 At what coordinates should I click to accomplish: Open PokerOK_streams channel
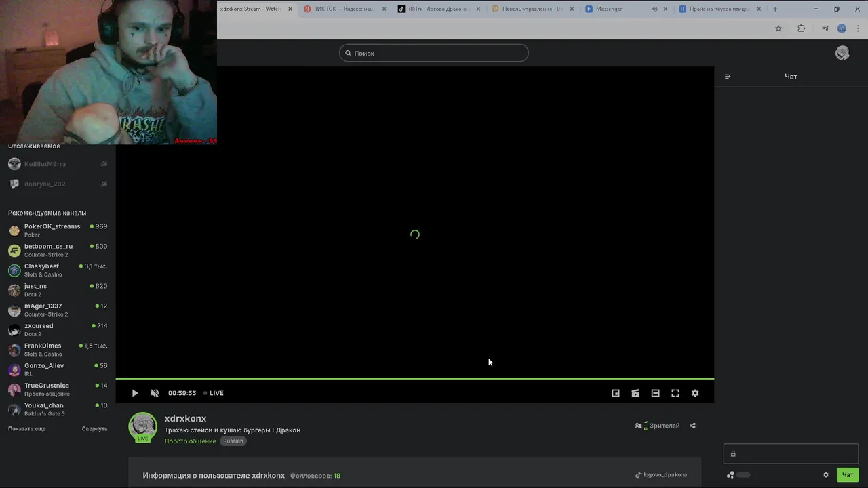pos(58,230)
